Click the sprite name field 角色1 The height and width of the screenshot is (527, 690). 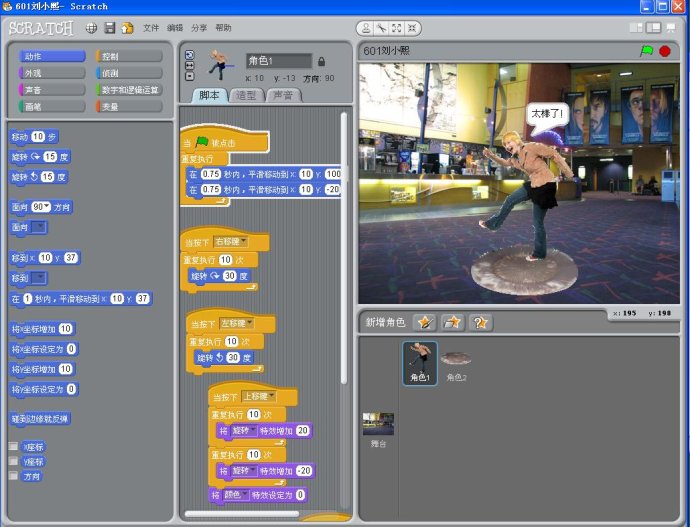coord(279,61)
